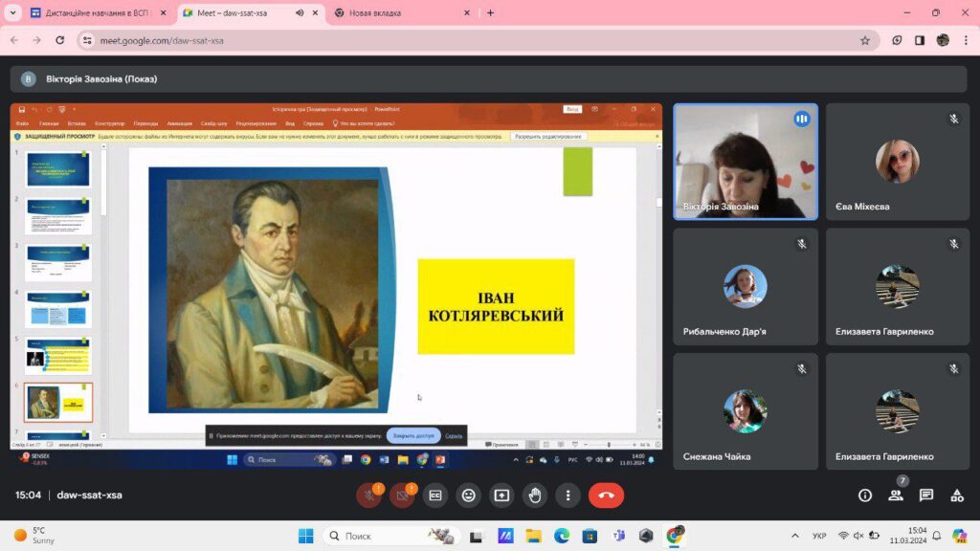Switch to Дистанційне навчання browser tab
Screen dimensions: 980x551
click(99, 12)
